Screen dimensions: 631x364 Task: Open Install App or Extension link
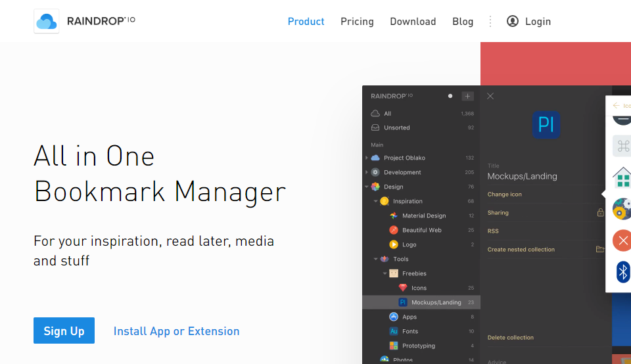pos(176,331)
